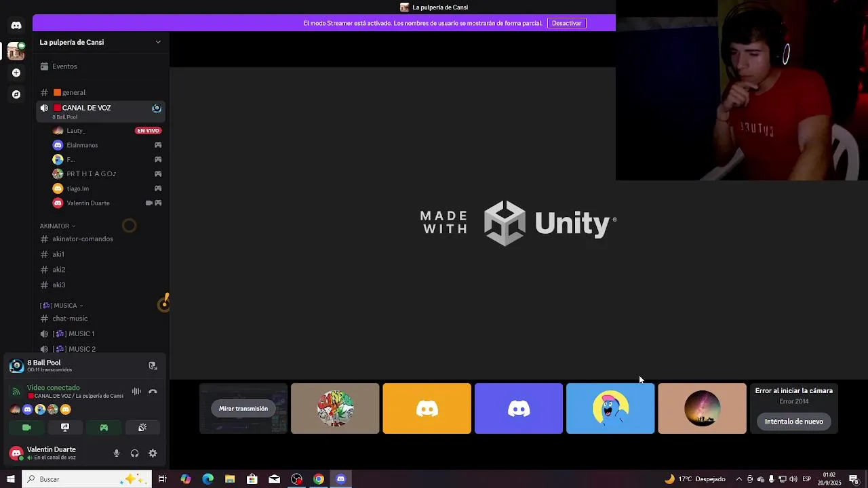Select the graffiti avatar participant tile
Image resolution: width=868 pixels, height=488 pixels.
click(x=335, y=409)
